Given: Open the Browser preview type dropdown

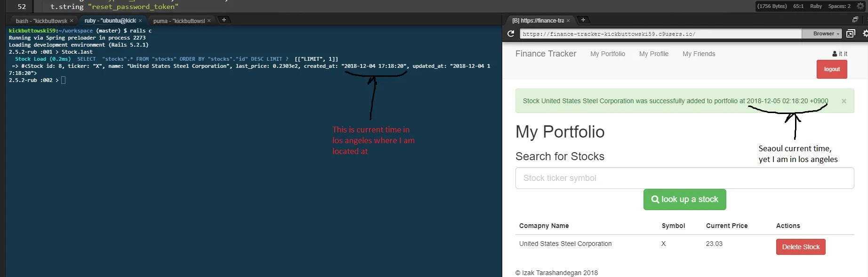Looking at the screenshot, I should pos(826,34).
